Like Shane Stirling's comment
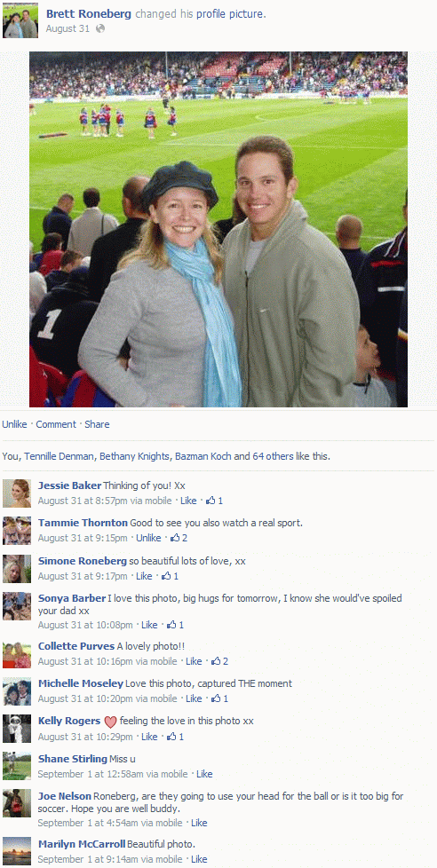 tap(204, 775)
